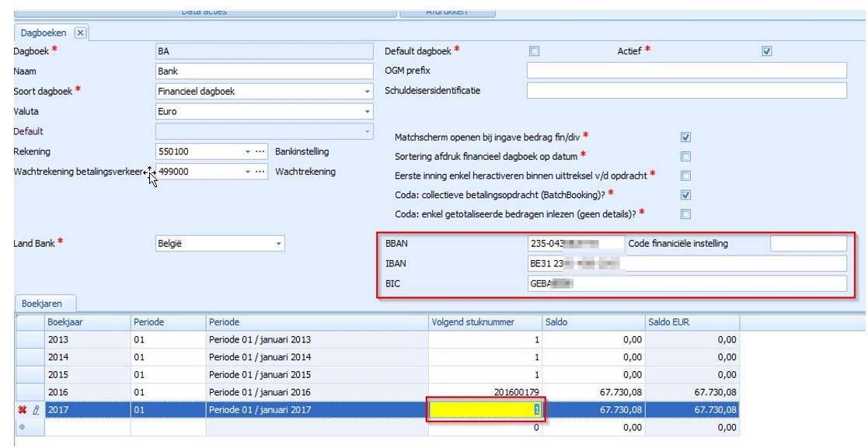
Task: Open the Rekening lookup ellipsis button
Action: point(260,151)
